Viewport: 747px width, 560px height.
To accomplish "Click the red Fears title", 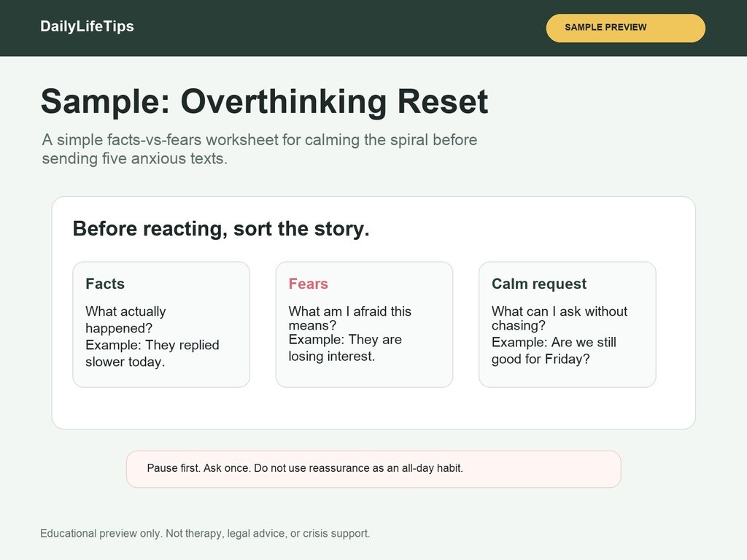I will (309, 284).
